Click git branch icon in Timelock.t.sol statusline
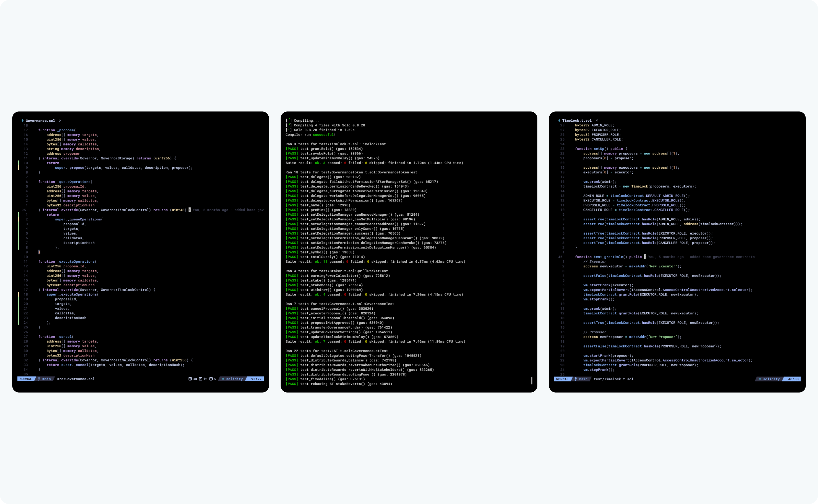The width and height of the screenshot is (818, 504). click(x=576, y=379)
